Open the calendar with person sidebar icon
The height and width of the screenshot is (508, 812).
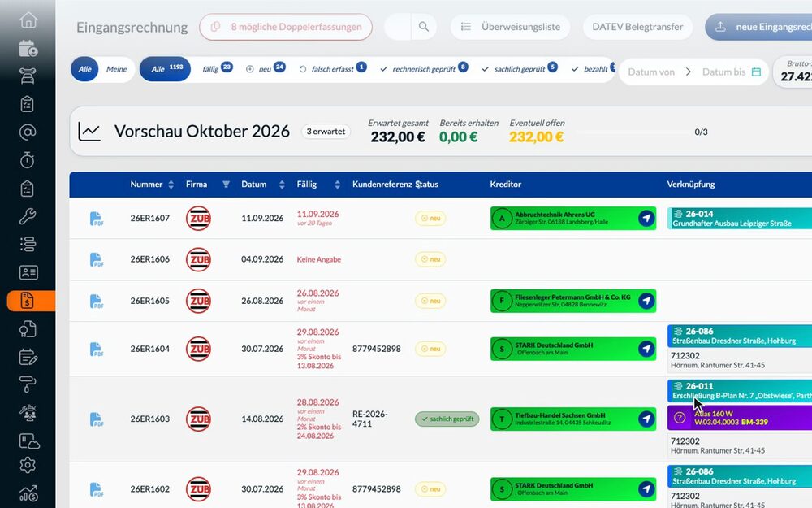(x=28, y=48)
